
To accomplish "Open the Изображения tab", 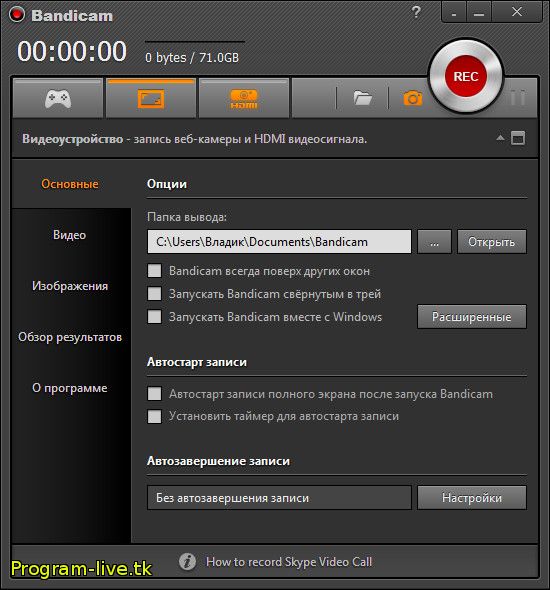I will (x=70, y=286).
